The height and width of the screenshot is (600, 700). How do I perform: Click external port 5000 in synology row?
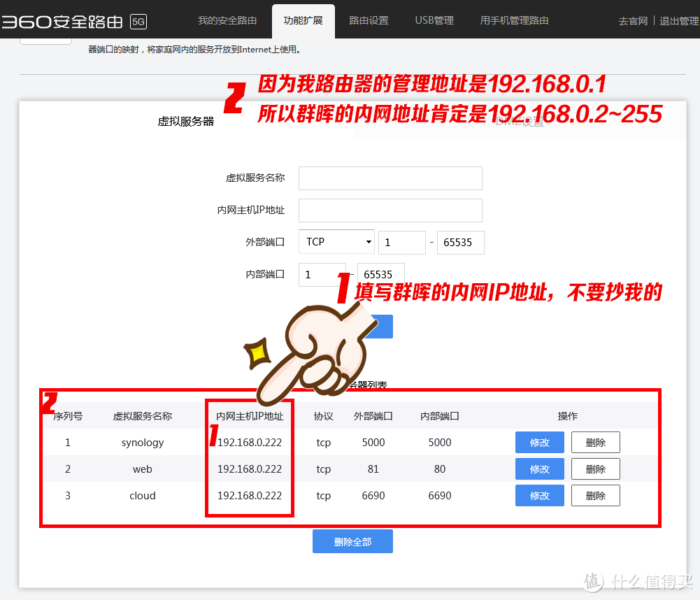coord(373,443)
